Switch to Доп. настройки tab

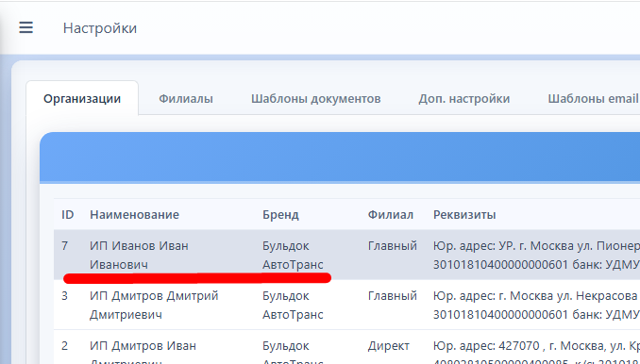(x=464, y=99)
